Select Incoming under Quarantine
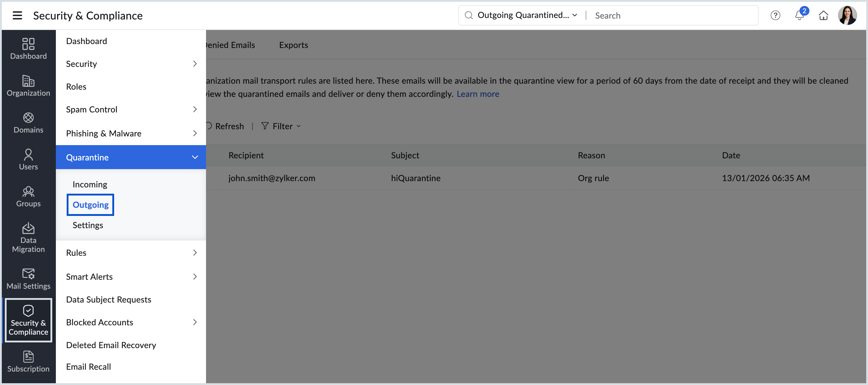 (90, 184)
